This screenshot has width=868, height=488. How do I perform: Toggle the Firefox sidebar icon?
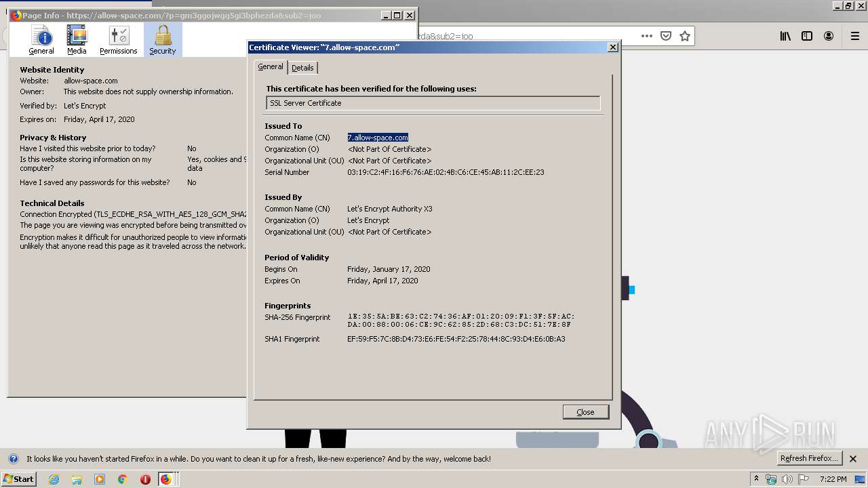tap(807, 36)
